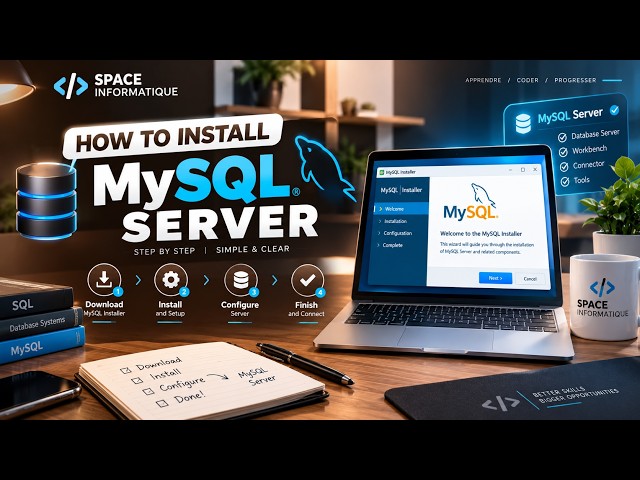The image size is (640, 480).
Task: Tick the notebook's Done! checkbox
Action: point(162,403)
